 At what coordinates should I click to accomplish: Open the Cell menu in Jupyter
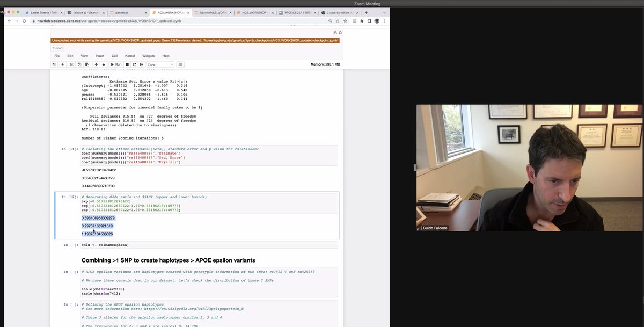[114, 56]
